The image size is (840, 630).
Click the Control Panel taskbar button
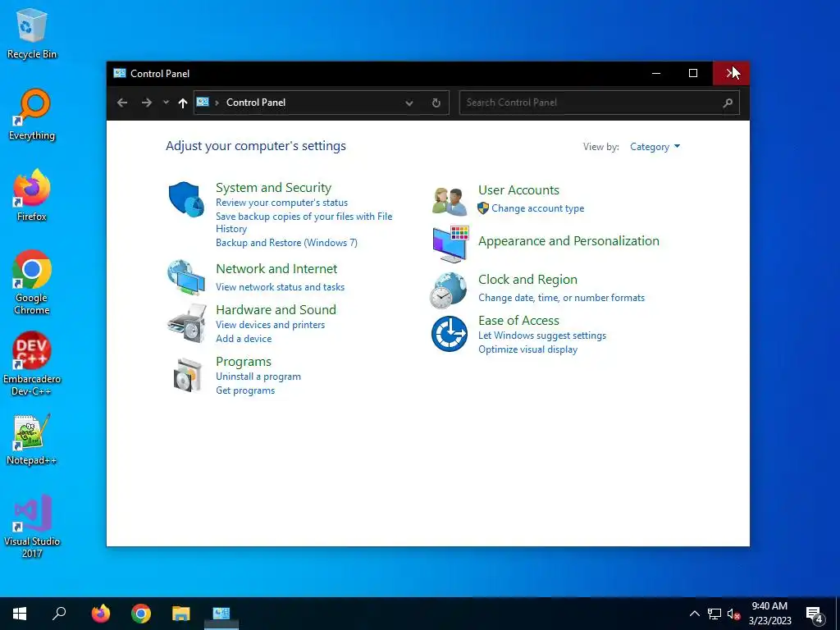[221, 614]
